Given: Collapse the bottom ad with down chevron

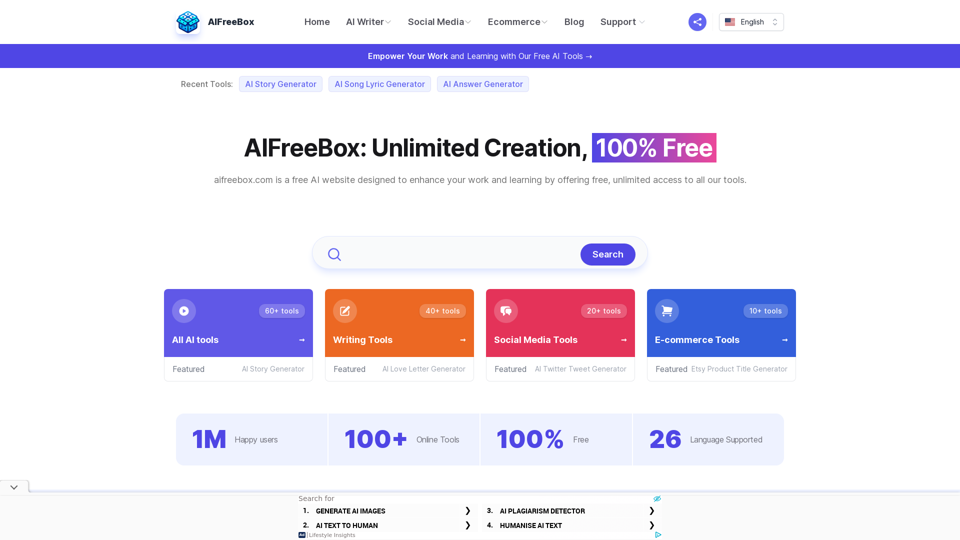Looking at the screenshot, I should click(x=14, y=487).
